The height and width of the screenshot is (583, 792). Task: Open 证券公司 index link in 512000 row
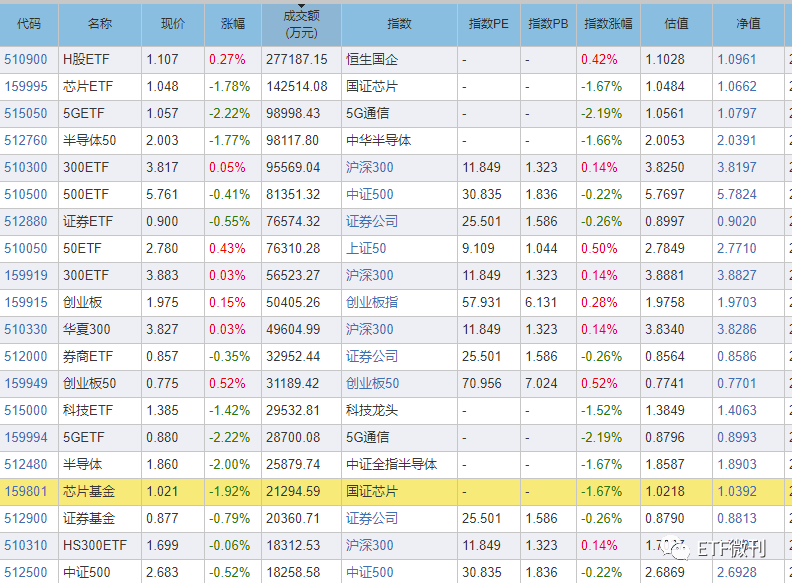[x=372, y=357]
